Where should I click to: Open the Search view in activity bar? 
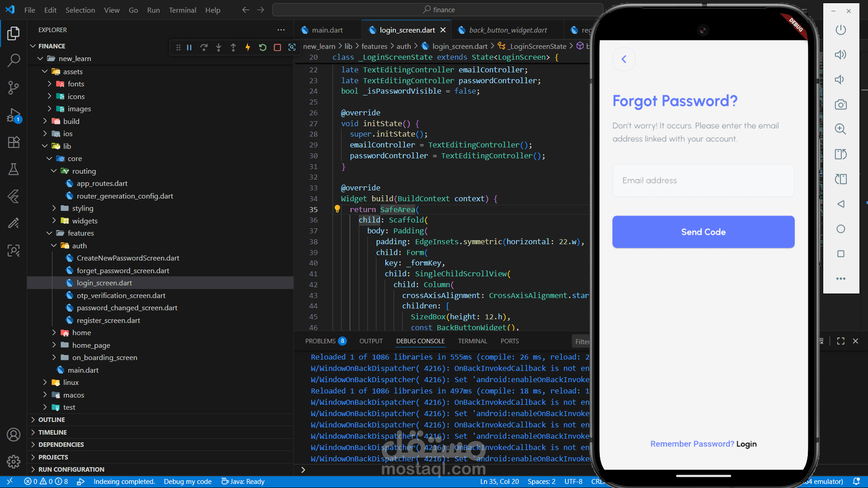14,60
